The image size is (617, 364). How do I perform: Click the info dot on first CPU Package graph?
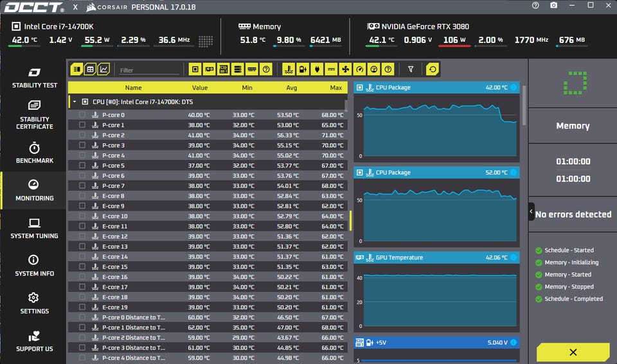point(514,87)
